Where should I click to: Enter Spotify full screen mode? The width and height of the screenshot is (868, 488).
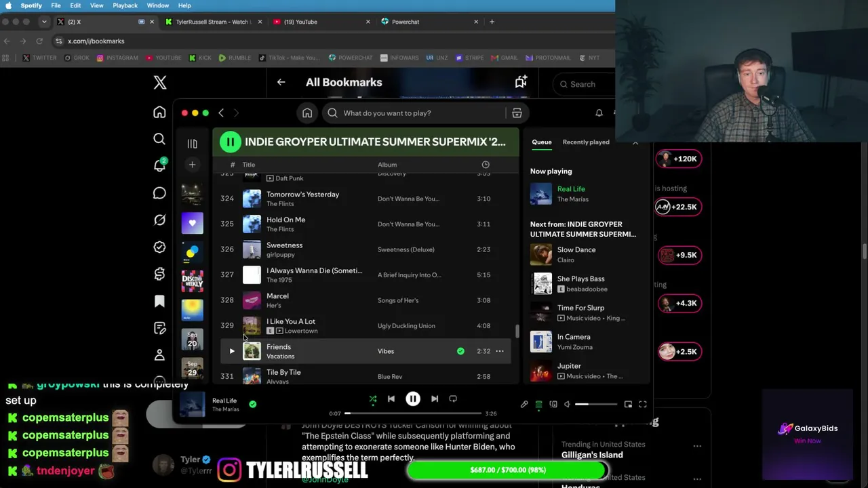coord(643,405)
